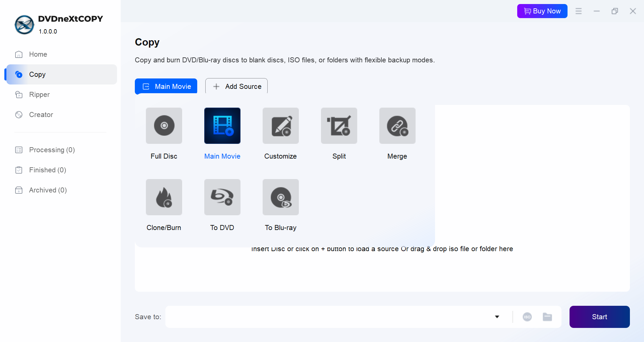Click the Main Movie label under tile

tap(222, 156)
